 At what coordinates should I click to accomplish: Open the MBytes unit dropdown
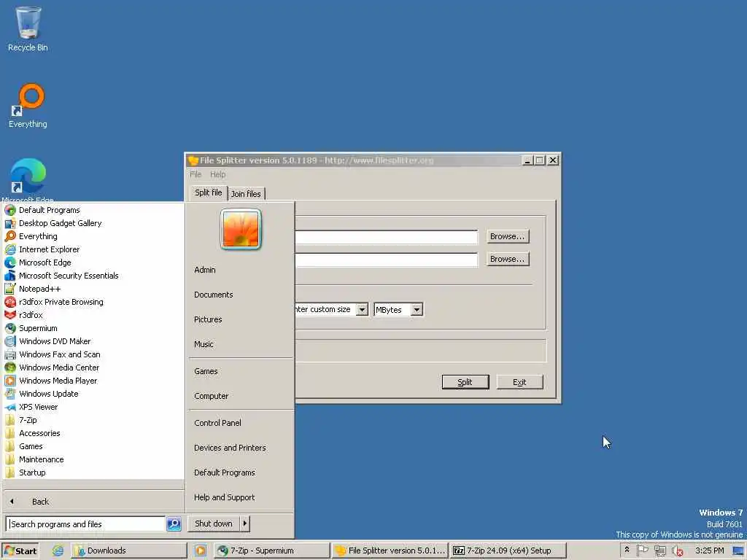(x=417, y=309)
